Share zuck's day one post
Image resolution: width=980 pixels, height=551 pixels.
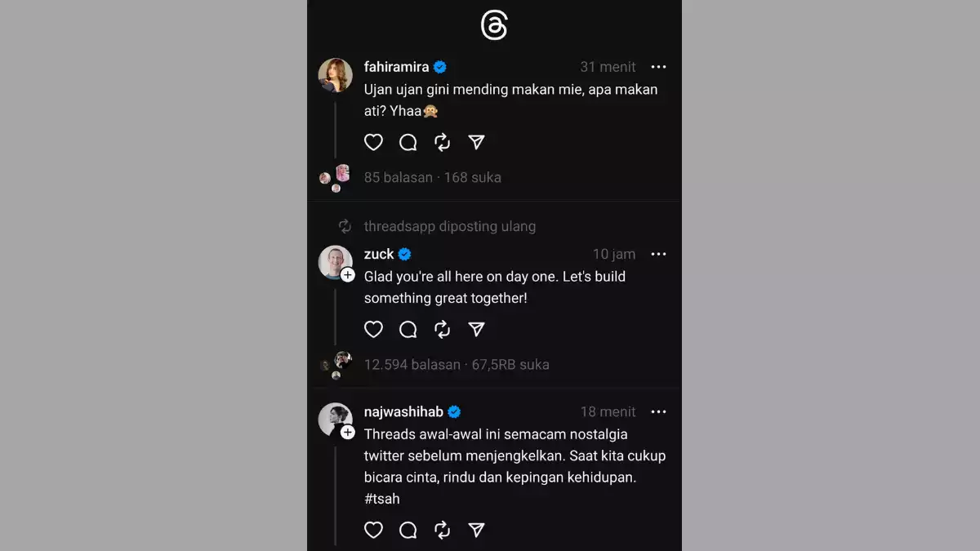coord(476,330)
